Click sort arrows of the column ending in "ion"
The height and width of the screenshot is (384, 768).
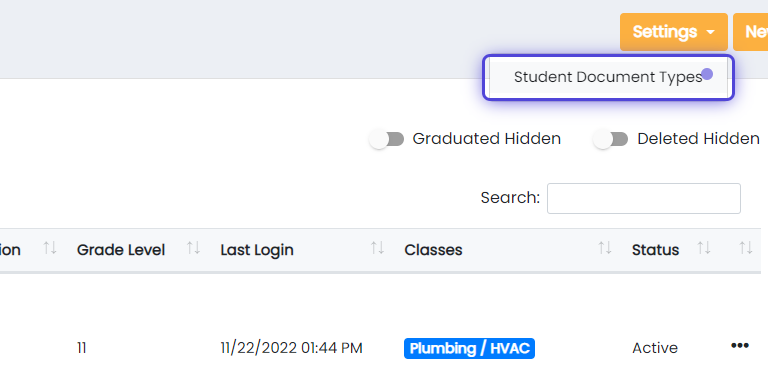pos(50,248)
